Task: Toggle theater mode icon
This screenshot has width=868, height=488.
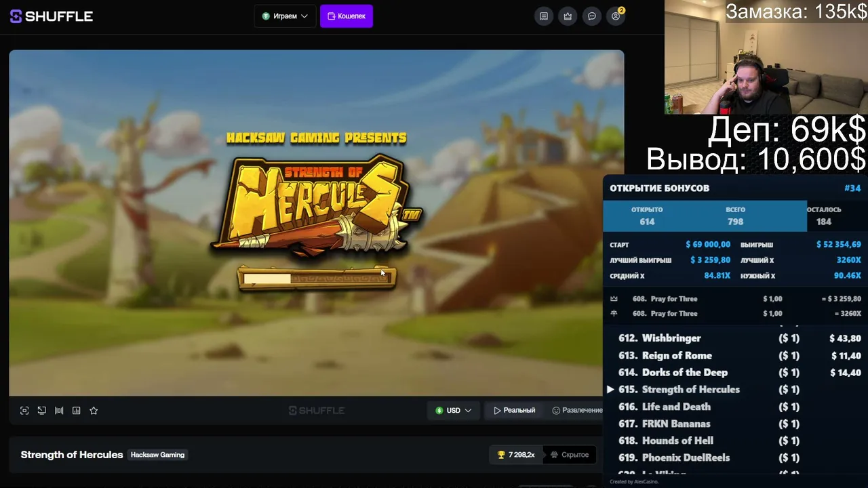Action: 59,411
